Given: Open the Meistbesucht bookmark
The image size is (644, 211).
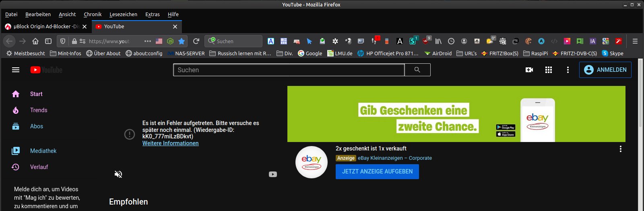Looking at the screenshot, I should click(26, 53).
